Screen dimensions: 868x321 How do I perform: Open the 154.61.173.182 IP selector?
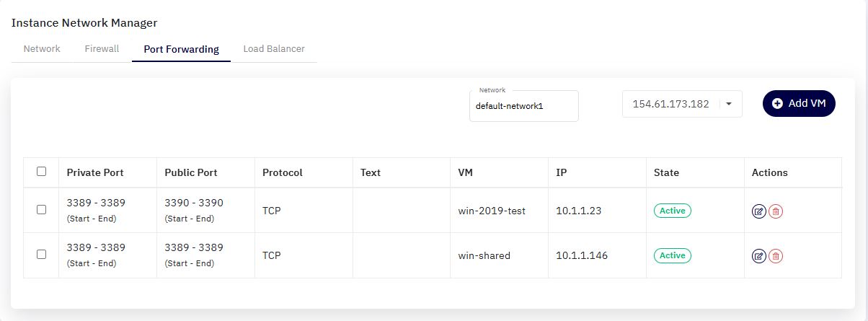682,104
